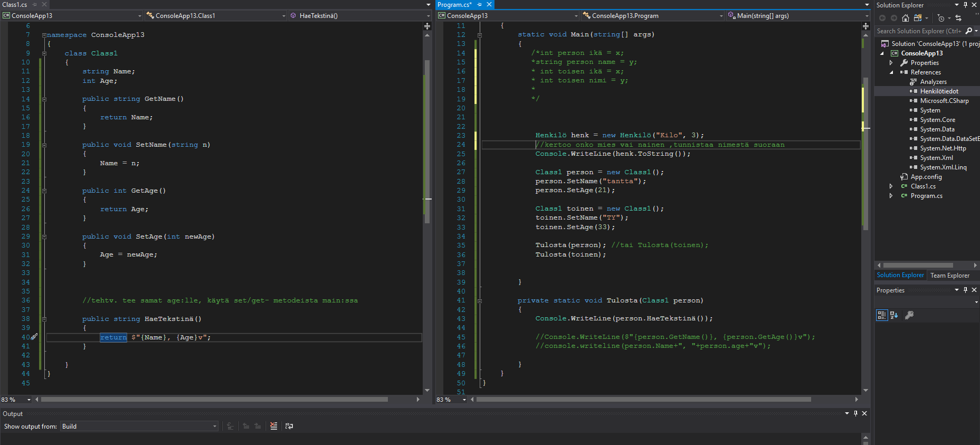Toggle word wrap in Output panel
Screen dimensions: 980x445
pyautogui.click(x=289, y=426)
